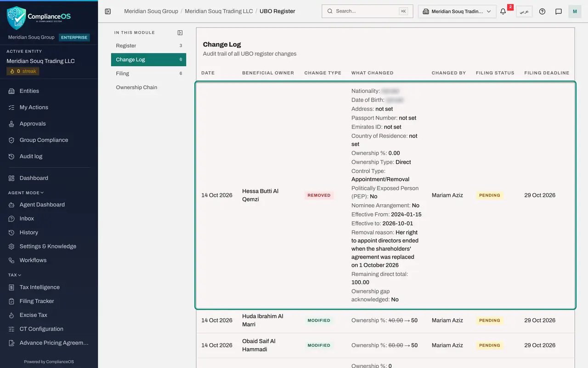
Task: Collapse the main sidebar using the panel icon
Action: [x=108, y=11]
